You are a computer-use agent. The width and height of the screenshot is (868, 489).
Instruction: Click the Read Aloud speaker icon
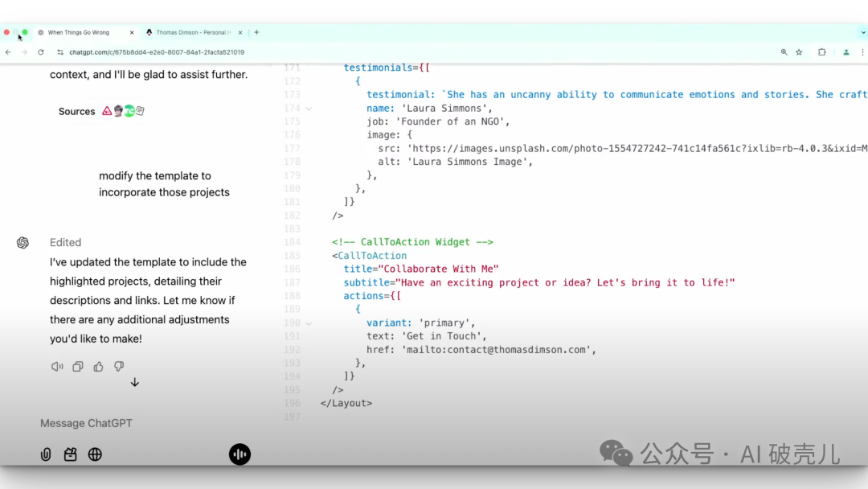pyautogui.click(x=57, y=367)
